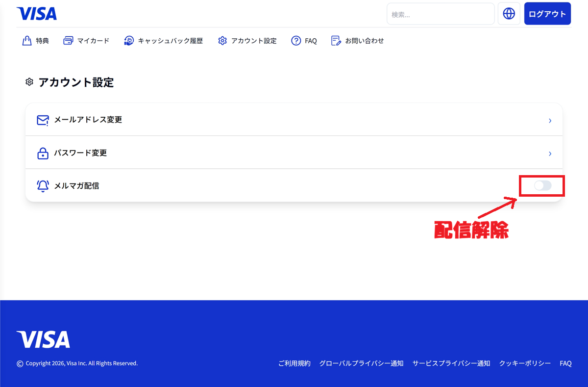This screenshot has width=588, height=387.
Task: Click the FAQ question mark icon
Action: click(x=296, y=41)
